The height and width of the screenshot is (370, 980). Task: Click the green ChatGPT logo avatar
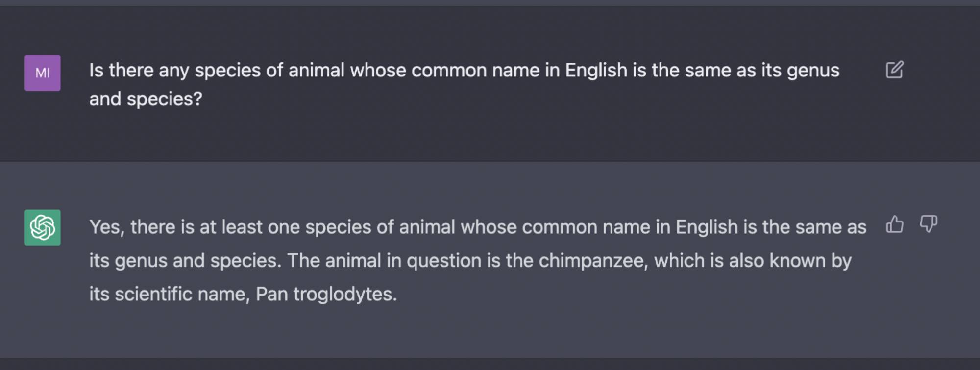[42, 228]
